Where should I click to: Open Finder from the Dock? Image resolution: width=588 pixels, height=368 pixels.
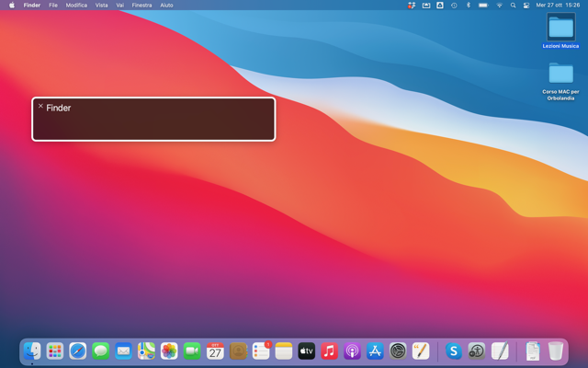pyautogui.click(x=32, y=351)
